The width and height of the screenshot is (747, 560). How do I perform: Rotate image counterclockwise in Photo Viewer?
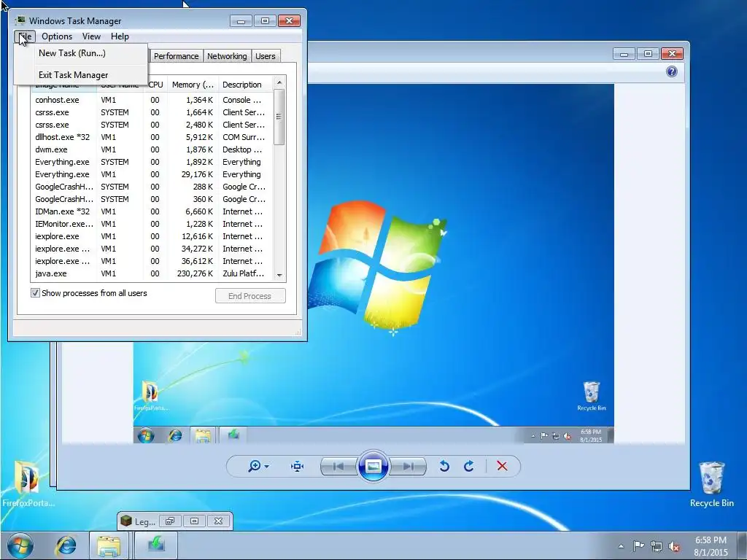click(444, 466)
